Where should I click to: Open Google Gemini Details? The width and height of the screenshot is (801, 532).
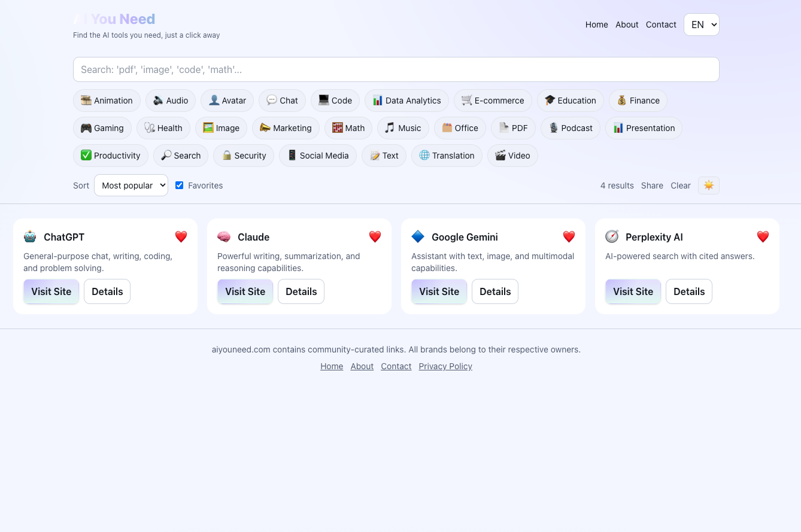coord(495,291)
